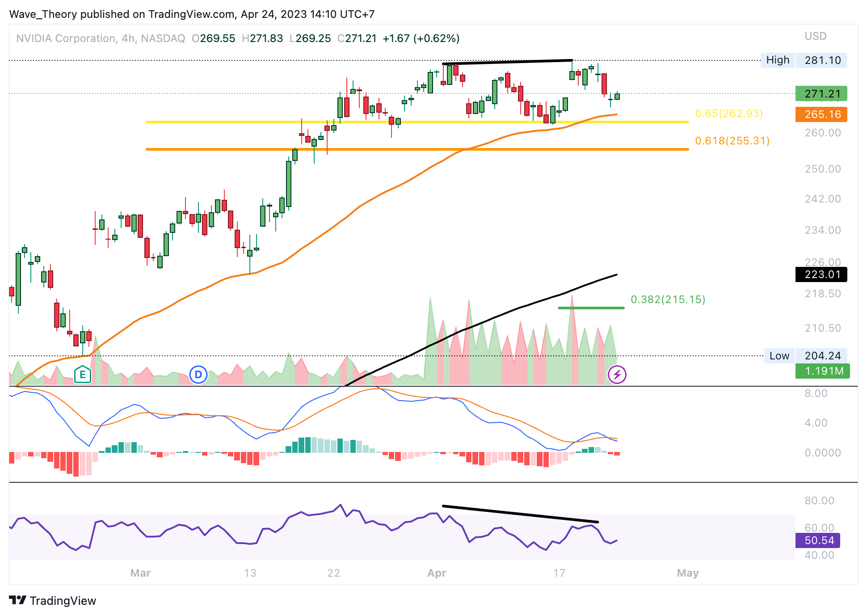Click the 0.618(255.31) Fibonacci label

pos(732,141)
